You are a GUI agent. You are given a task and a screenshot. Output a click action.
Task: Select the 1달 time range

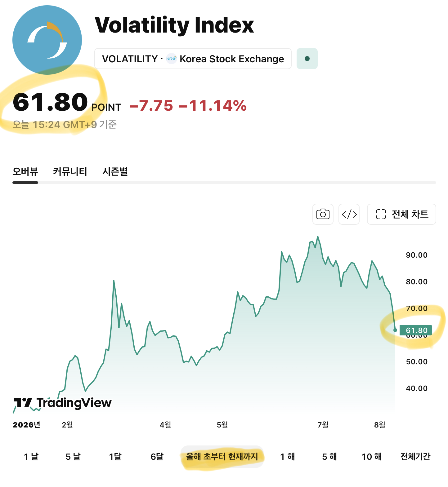point(115,457)
